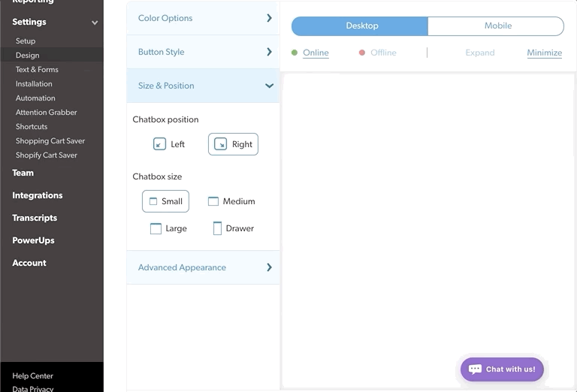Go to the Team section
The width and height of the screenshot is (577, 392).
coord(23,173)
